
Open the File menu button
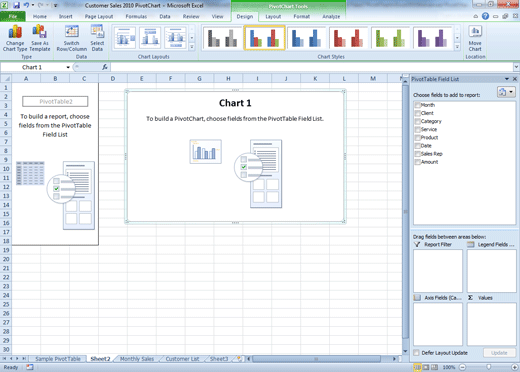tap(13, 16)
